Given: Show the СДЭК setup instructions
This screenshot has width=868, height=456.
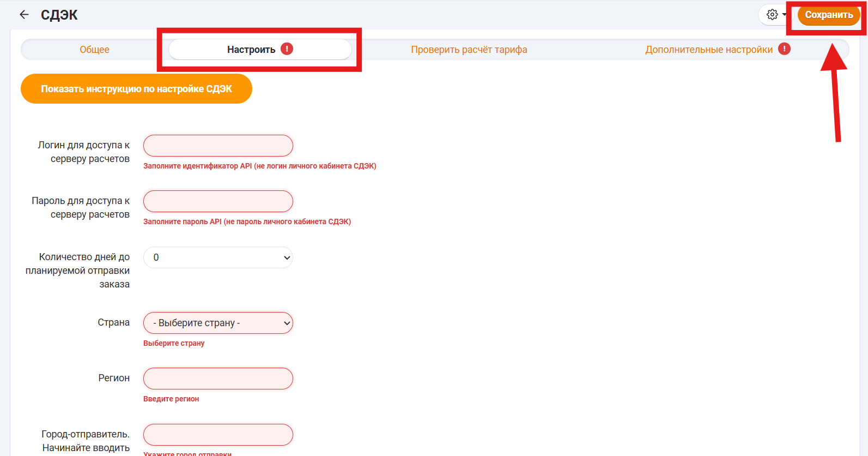Looking at the screenshot, I should click(136, 89).
